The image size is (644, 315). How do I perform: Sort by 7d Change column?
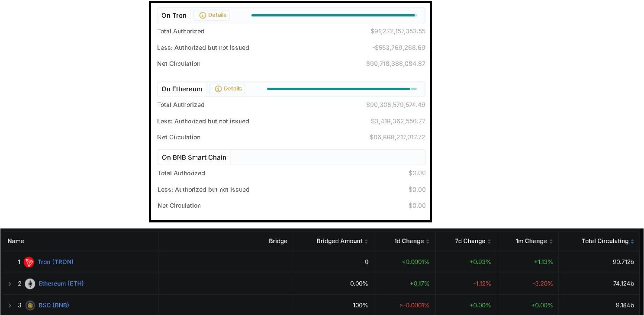(473, 241)
